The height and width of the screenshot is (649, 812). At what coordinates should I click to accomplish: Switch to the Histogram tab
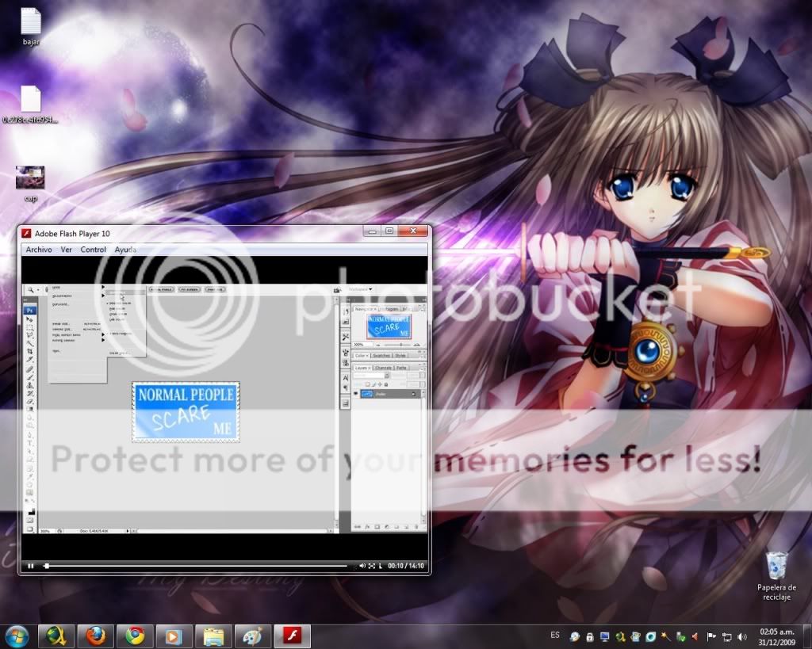point(390,309)
